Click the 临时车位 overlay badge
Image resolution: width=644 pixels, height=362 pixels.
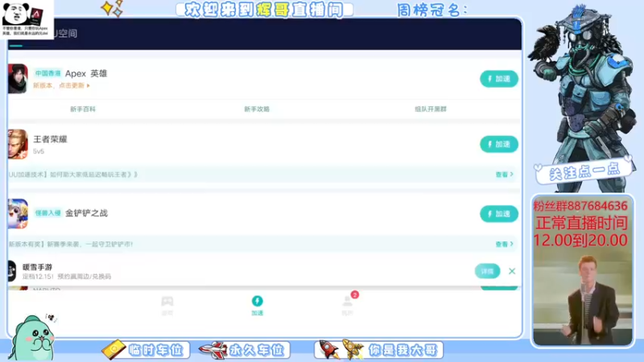coord(146,350)
